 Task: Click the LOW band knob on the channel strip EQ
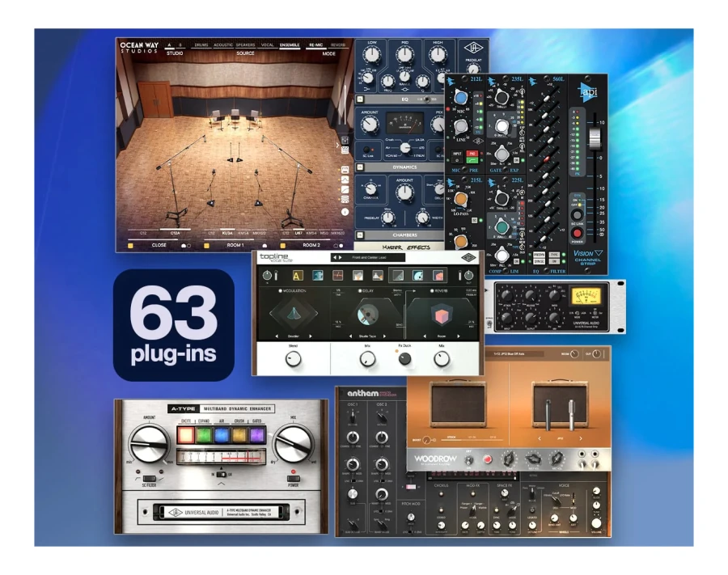pyautogui.click(x=372, y=54)
